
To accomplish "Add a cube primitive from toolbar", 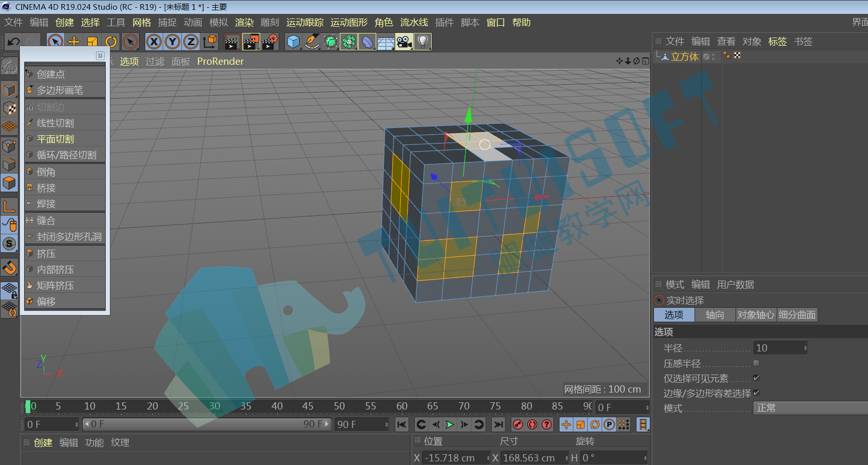I will click(x=293, y=42).
